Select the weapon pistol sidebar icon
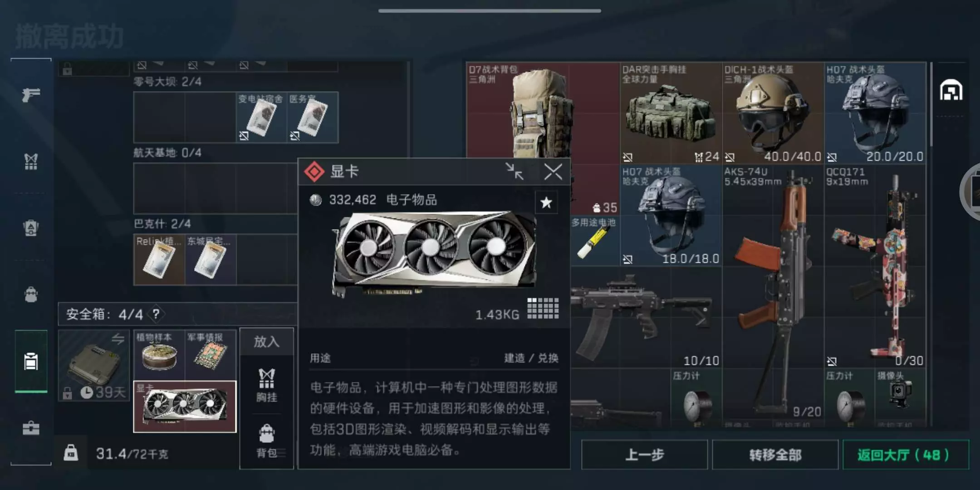The image size is (980, 490). (31, 94)
